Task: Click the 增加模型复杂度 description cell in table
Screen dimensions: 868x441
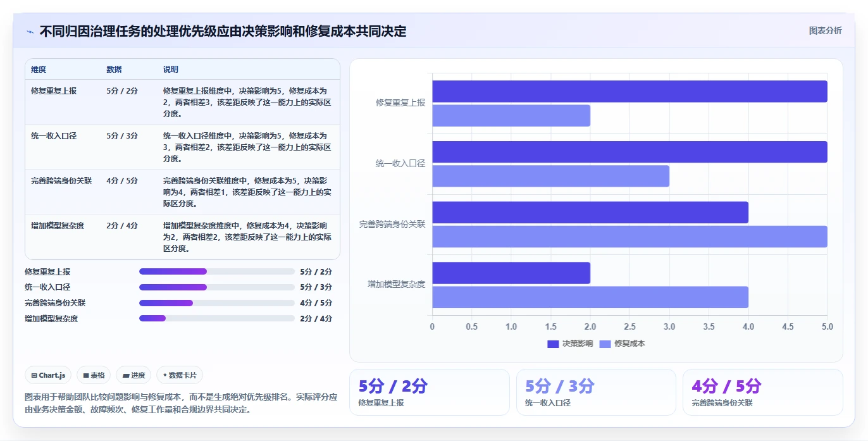Action: click(x=247, y=237)
